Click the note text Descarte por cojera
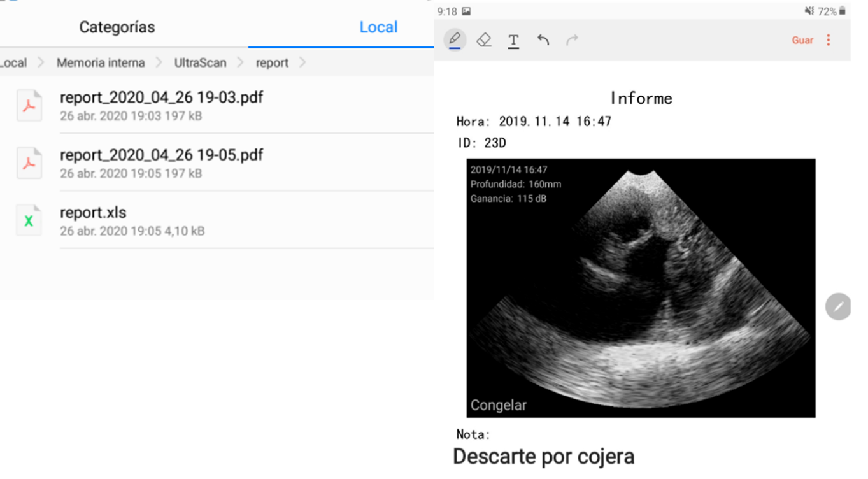Screen dimensions: 868x479 point(543,457)
